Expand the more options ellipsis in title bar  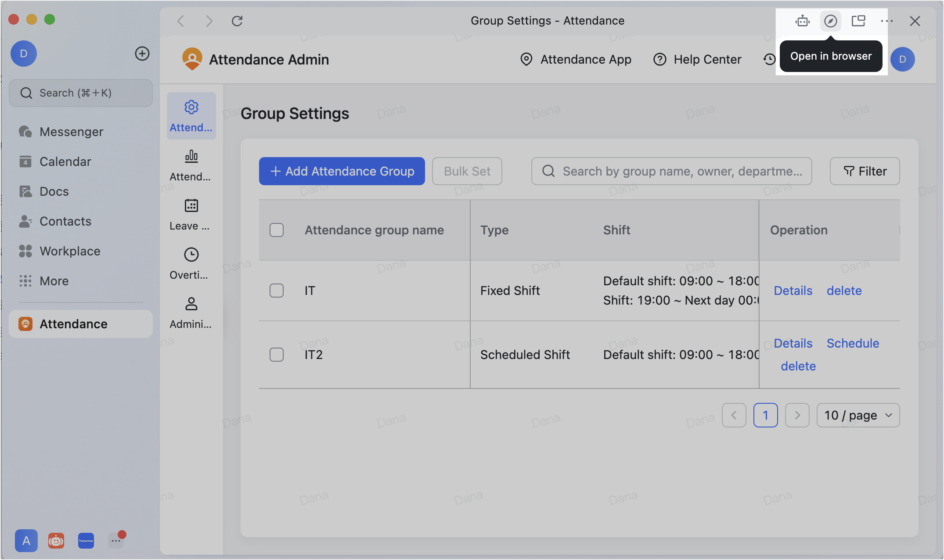tap(887, 21)
